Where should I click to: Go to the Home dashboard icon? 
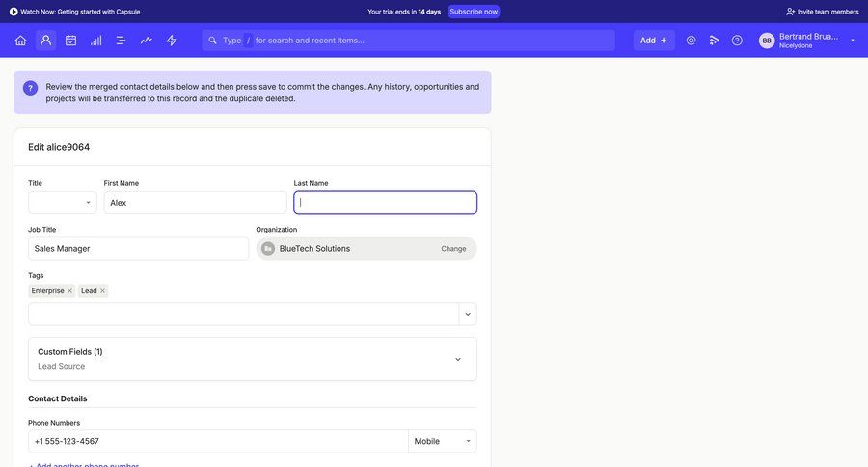[x=20, y=41]
